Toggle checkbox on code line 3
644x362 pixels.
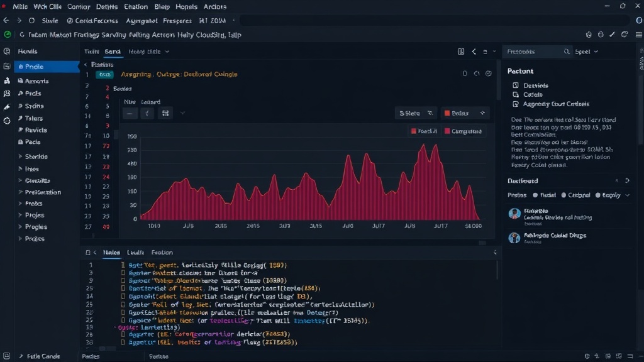coord(123,273)
